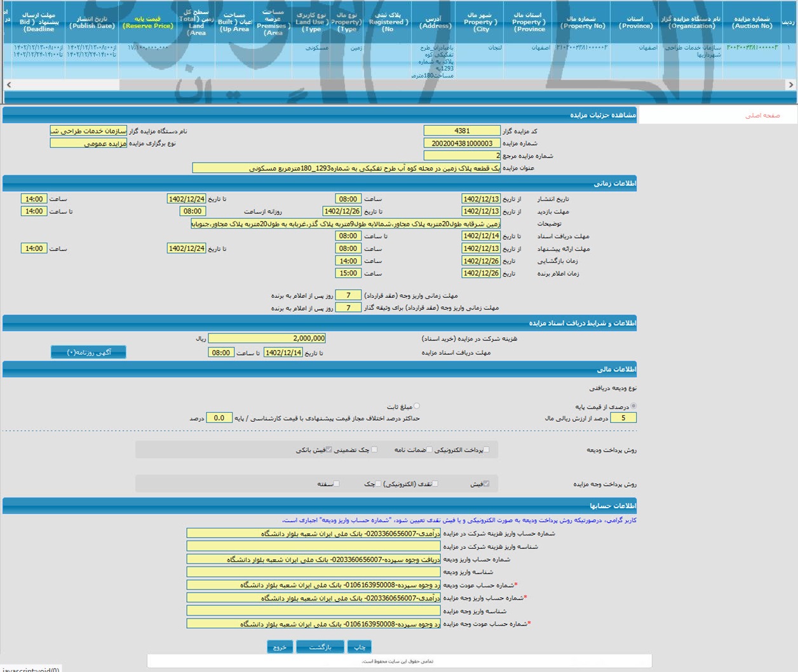Click the بازگشت back button
Screen dimensions: 798x672
coord(320,647)
